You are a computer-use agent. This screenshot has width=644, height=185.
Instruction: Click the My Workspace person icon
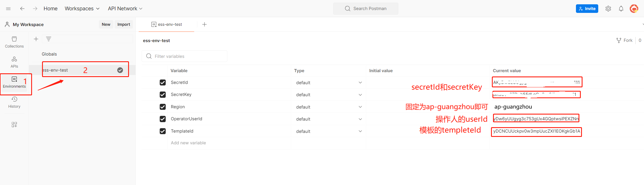coord(7,24)
